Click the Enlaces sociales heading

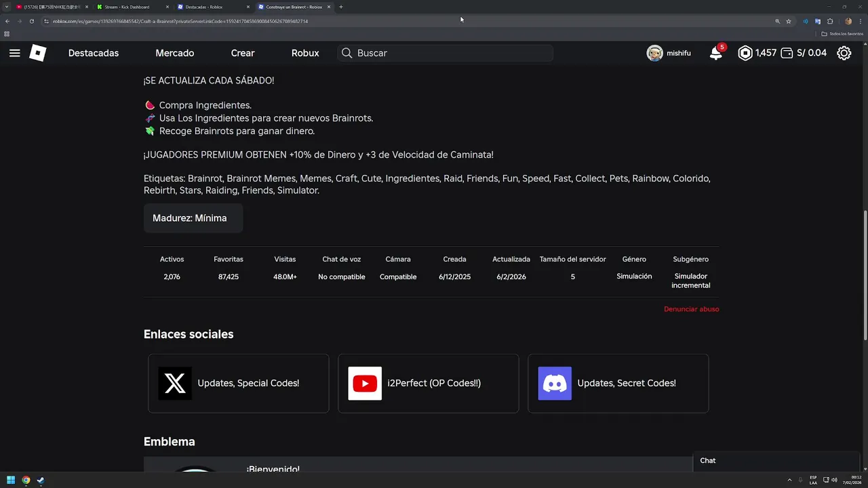[x=189, y=334]
